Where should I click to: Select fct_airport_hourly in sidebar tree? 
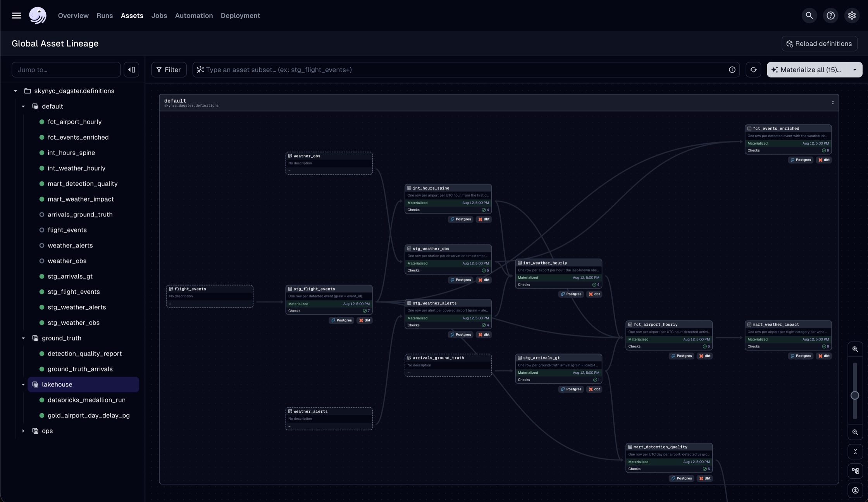point(74,122)
